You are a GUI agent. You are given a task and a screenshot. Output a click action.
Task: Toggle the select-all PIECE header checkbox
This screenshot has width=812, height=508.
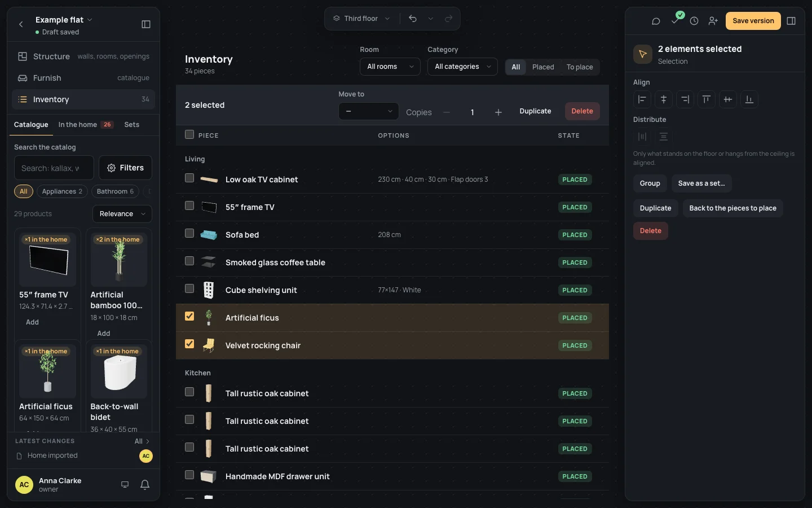point(189,134)
